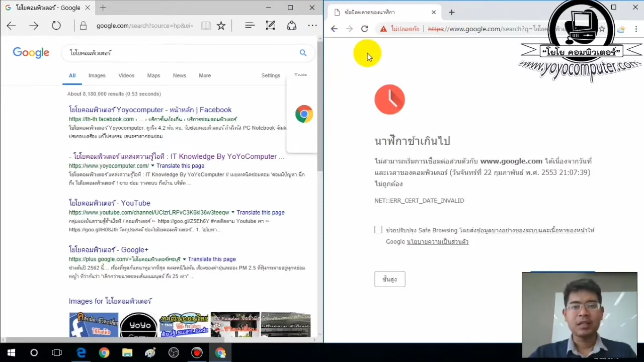Switch to the Images search tab
This screenshot has width=644, height=362.
(97, 75)
